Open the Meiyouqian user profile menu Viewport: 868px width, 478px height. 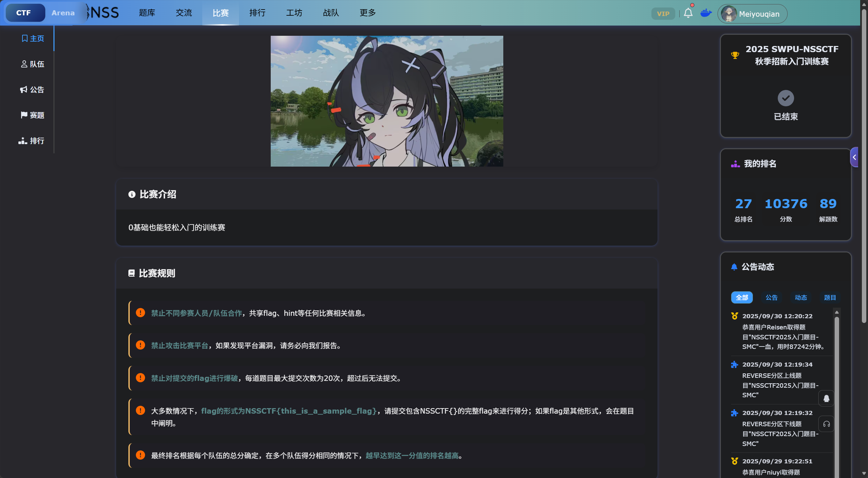pyautogui.click(x=752, y=14)
